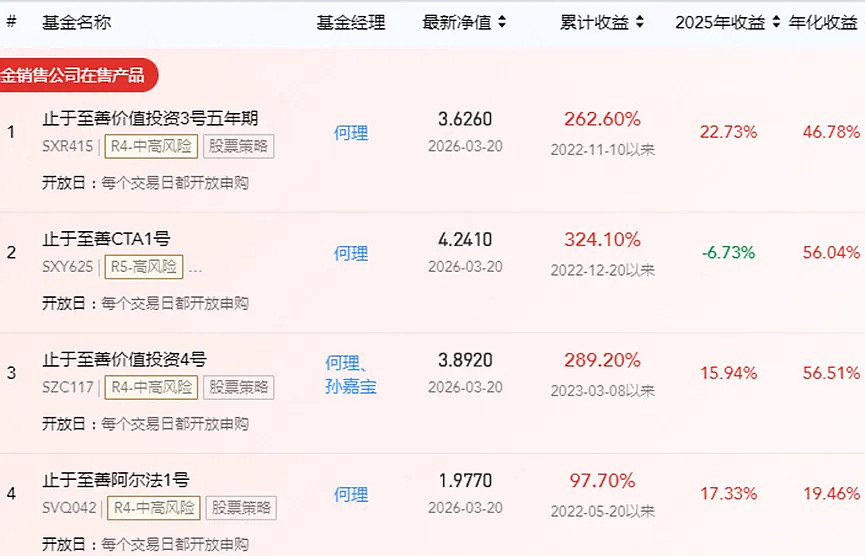Select cumulative return 97.70%

point(602,480)
